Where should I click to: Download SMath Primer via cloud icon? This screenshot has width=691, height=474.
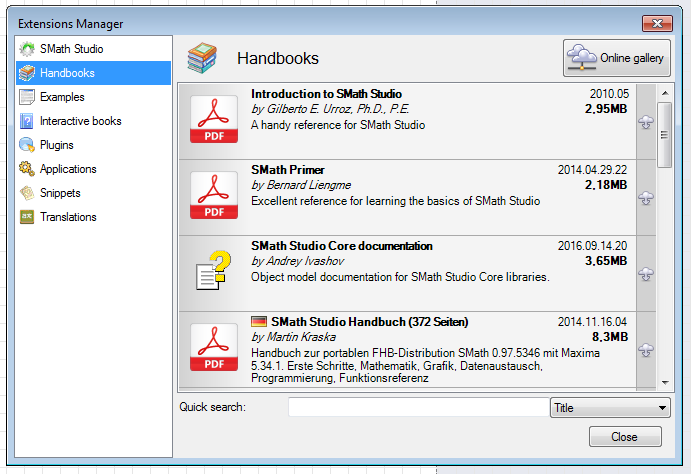coord(645,198)
